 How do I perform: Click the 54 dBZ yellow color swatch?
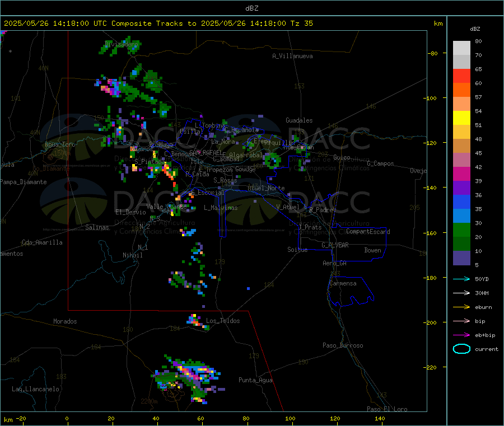[x=461, y=118]
